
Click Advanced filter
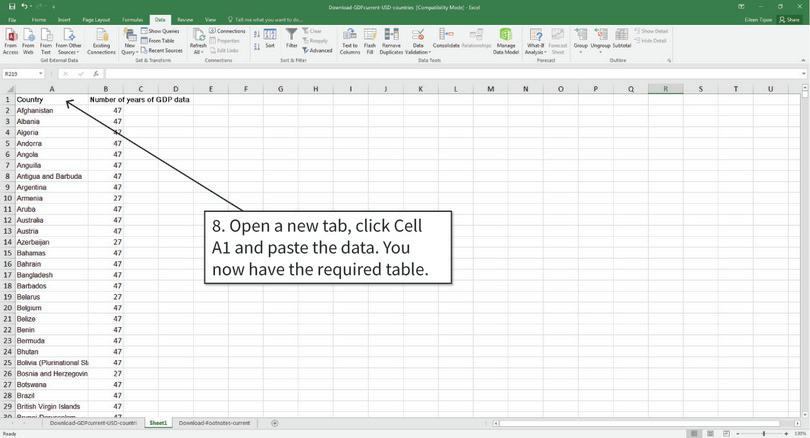click(318, 51)
